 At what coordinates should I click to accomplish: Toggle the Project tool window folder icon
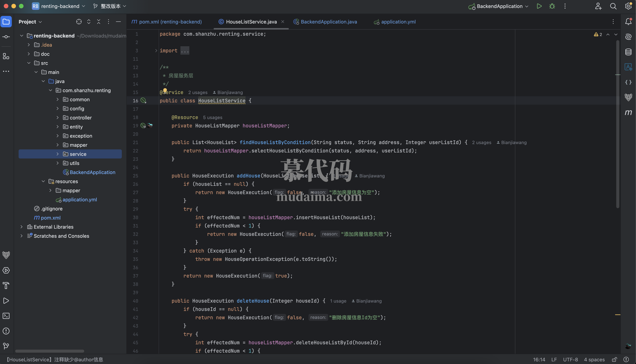[x=6, y=22]
